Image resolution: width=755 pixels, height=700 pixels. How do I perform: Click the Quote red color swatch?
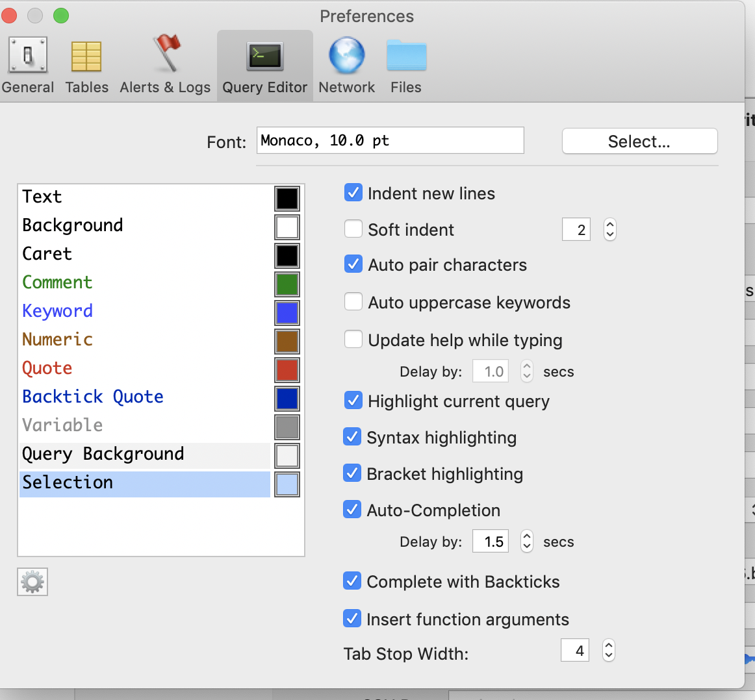pos(287,370)
